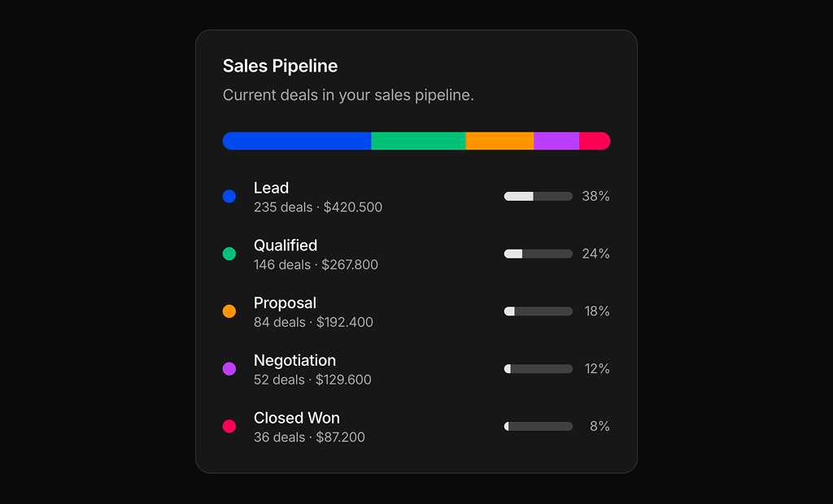Select the Qualified stage label

(286, 245)
